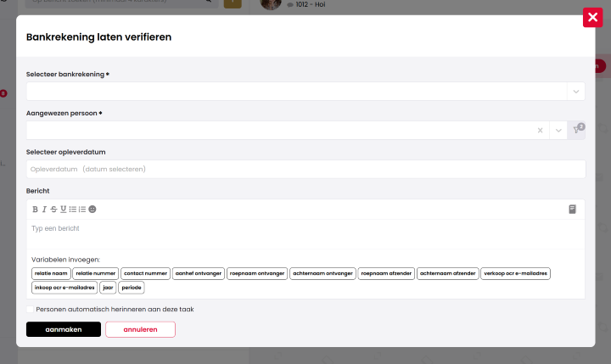Click the aanmaken button
The width and height of the screenshot is (611, 364).
point(64,329)
